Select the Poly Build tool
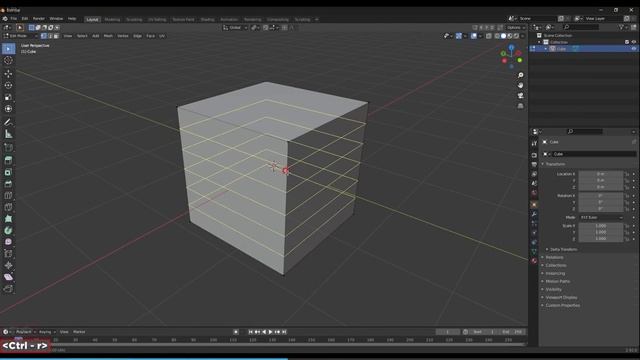640x360 pixels. (8, 219)
